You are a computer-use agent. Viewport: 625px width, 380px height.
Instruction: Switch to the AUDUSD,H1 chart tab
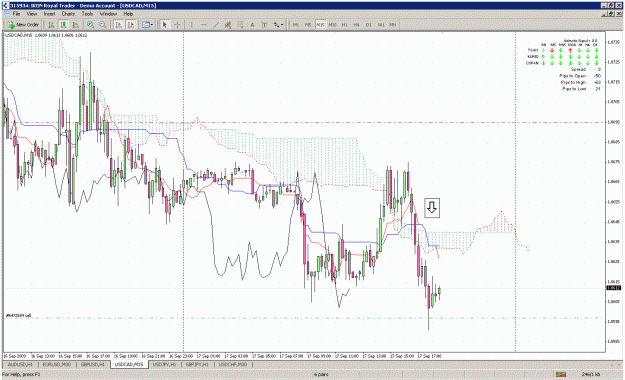[20, 365]
